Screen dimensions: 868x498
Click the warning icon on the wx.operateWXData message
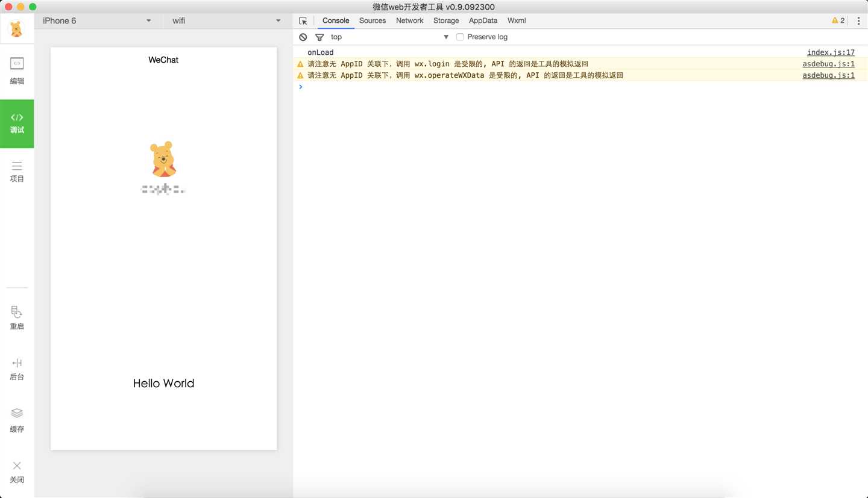coord(300,75)
